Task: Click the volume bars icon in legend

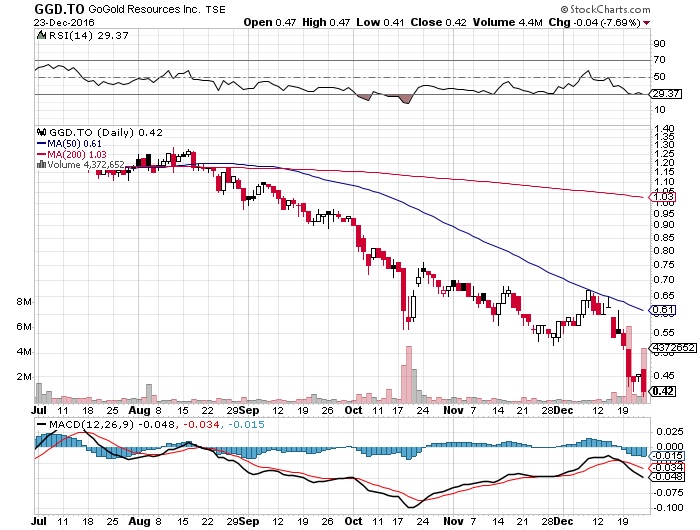Action: point(42,164)
